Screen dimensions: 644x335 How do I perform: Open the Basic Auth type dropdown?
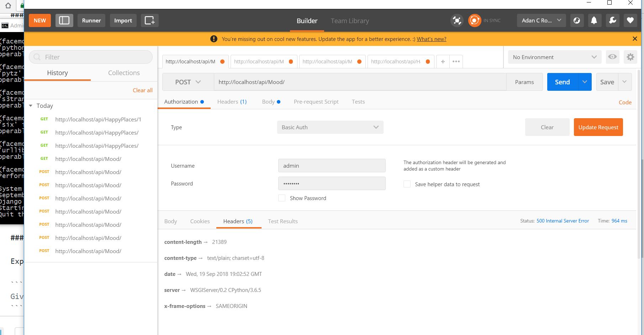330,127
